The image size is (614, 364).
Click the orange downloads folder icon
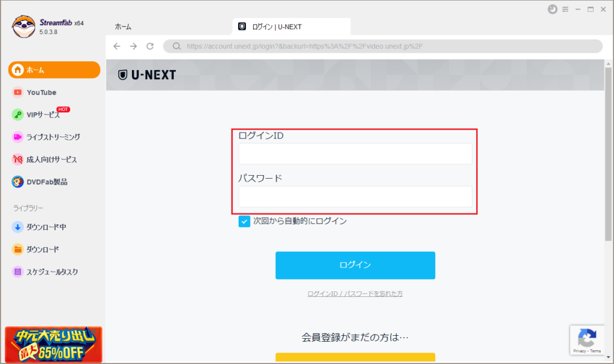point(17,249)
